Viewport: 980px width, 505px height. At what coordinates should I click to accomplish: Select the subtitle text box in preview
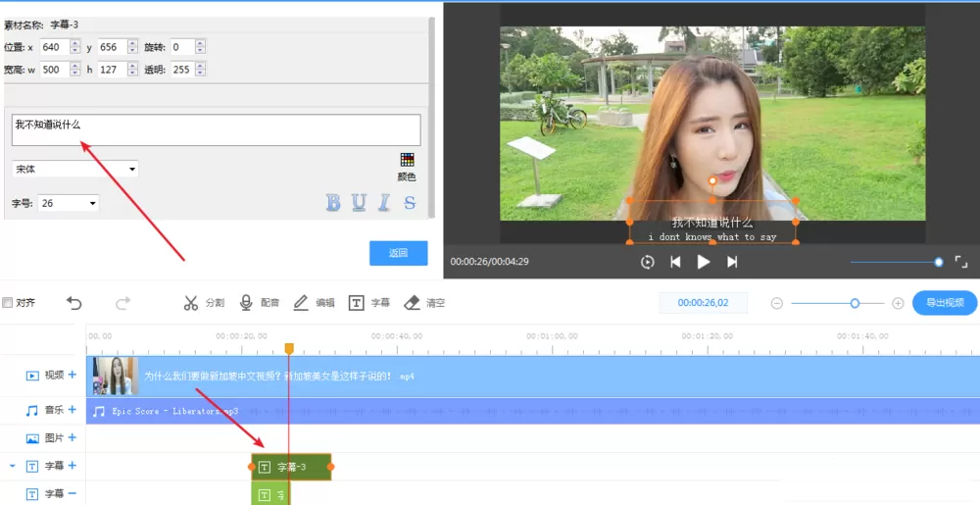point(712,222)
